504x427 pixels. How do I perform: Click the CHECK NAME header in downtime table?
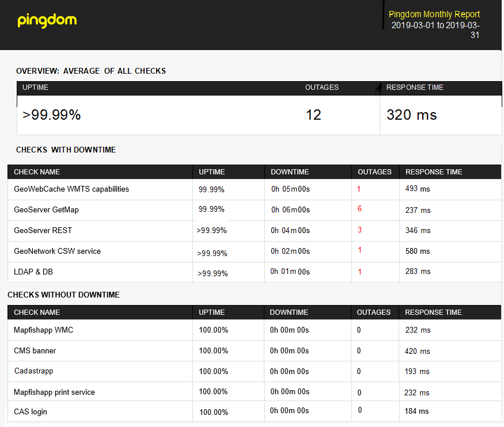pyautogui.click(x=37, y=172)
